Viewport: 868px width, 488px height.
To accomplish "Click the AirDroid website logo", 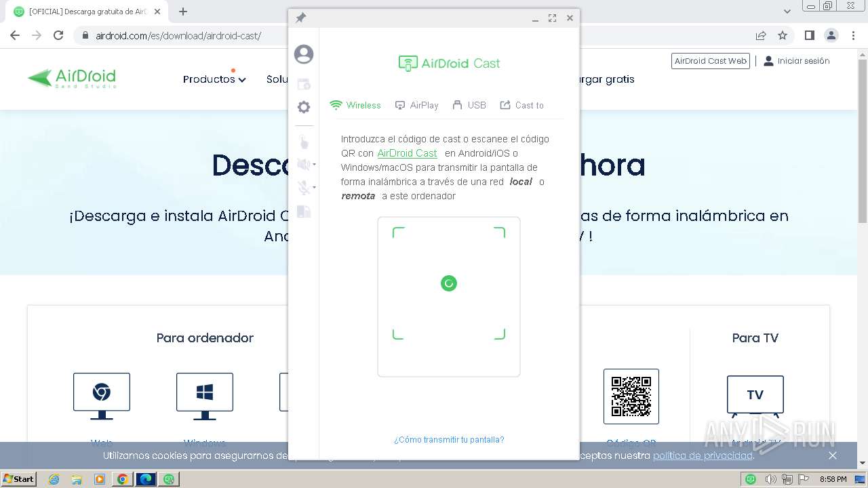I will [x=72, y=78].
